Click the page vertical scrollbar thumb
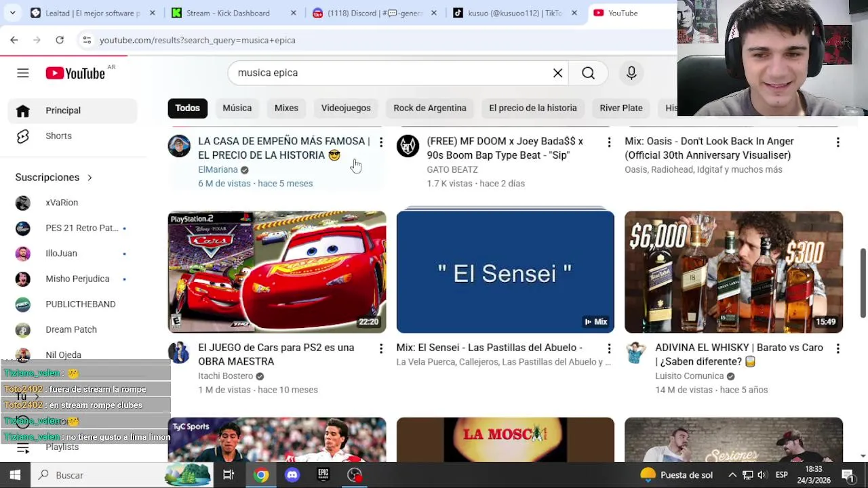This screenshot has width=868, height=488. [x=863, y=283]
